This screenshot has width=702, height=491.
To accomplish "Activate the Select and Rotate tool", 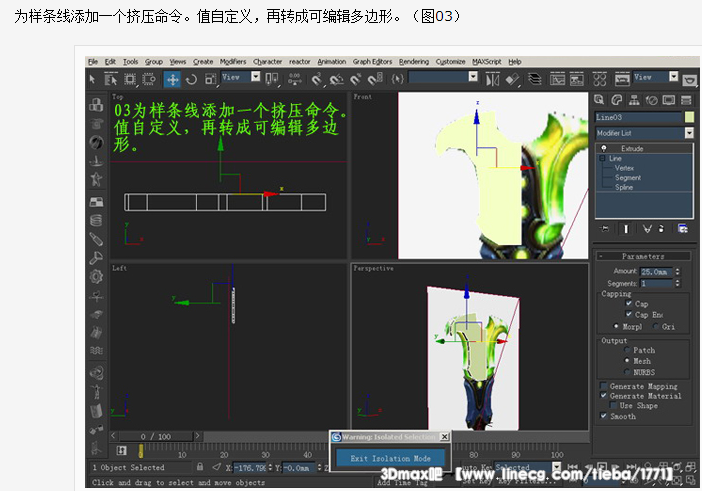I will point(191,79).
